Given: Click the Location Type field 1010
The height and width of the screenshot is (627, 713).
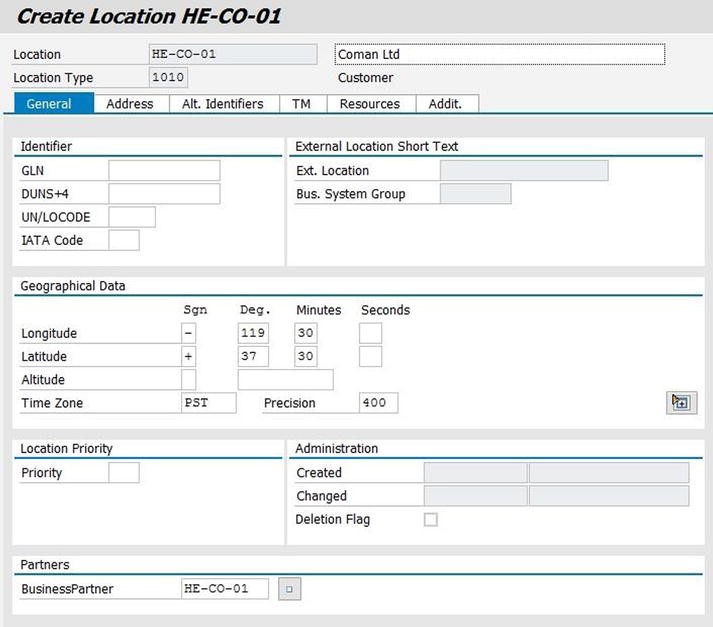Looking at the screenshot, I should click(168, 77).
